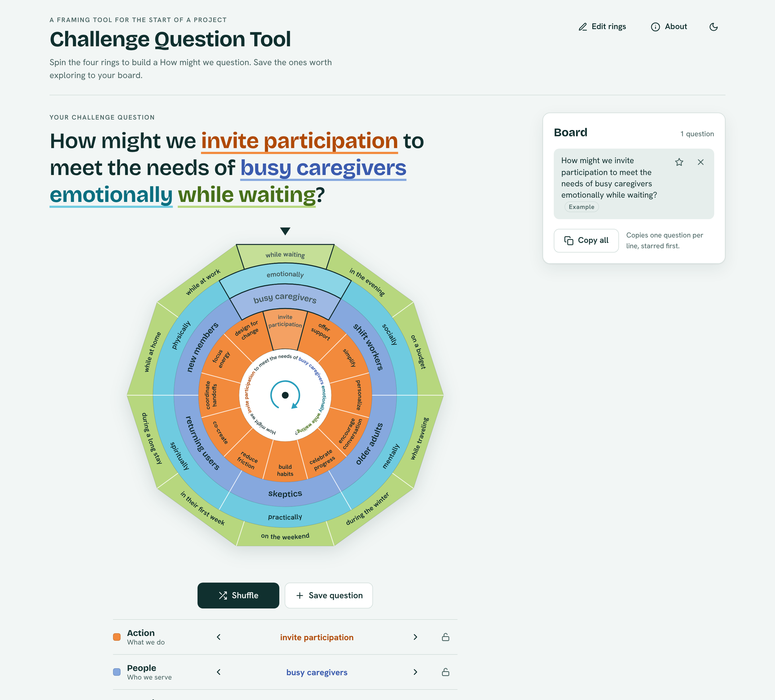The image size is (775, 700).
Task: Click 'emotionally' in the headline question
Action: coord(111,194)
